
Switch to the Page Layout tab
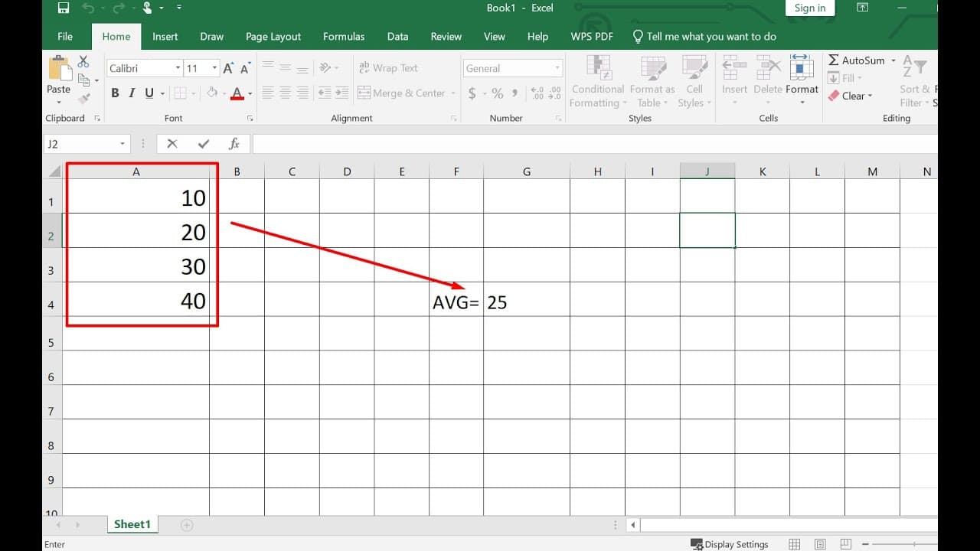273,36
